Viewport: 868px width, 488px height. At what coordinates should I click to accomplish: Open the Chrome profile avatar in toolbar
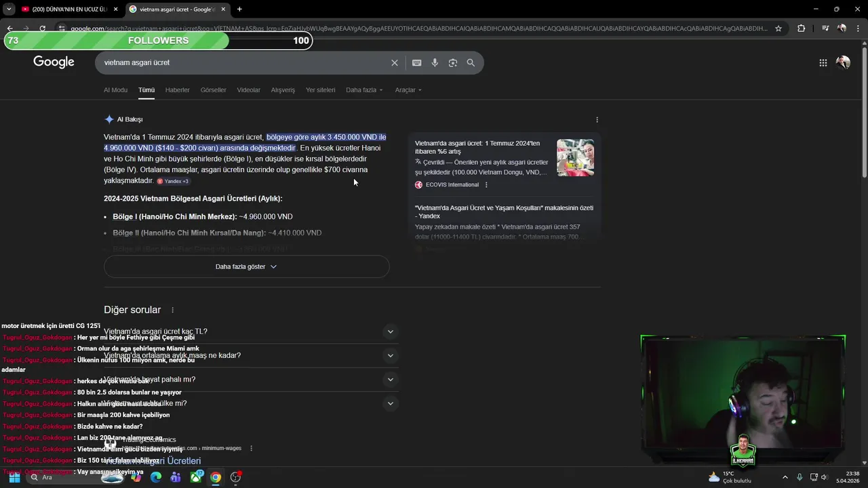(842, 28)
